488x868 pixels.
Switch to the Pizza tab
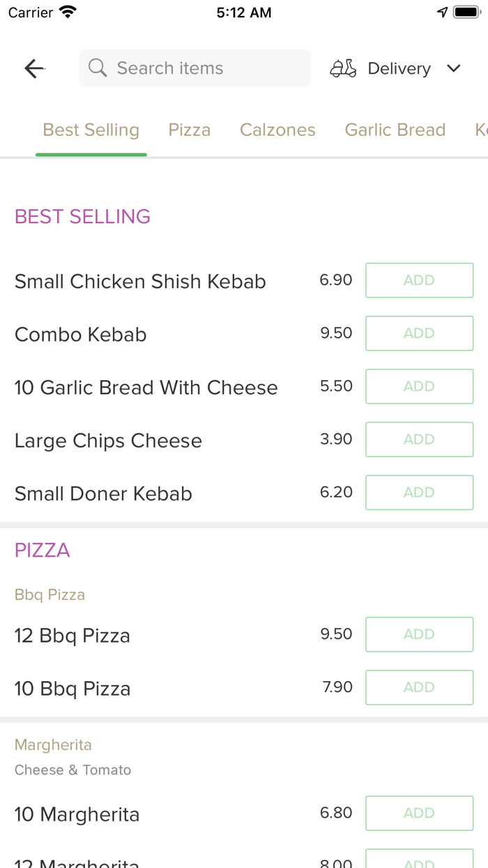pos(189,130)
